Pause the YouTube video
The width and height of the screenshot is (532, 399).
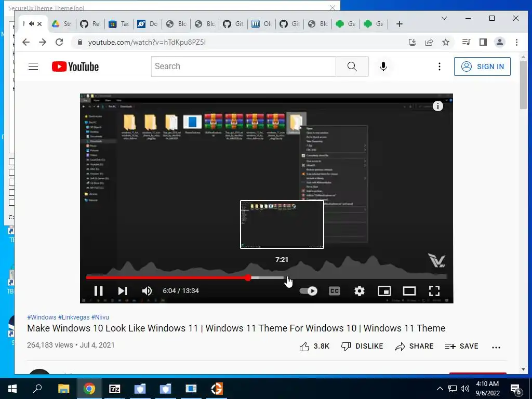[x=98, y=291]
